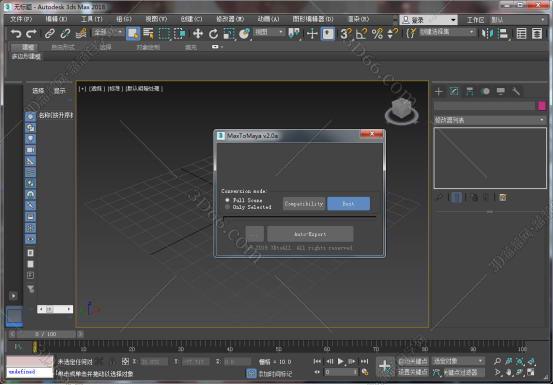Select the Move tool with four arrows
This screenshot has height=385, width=553.
(x=198, y=34)
